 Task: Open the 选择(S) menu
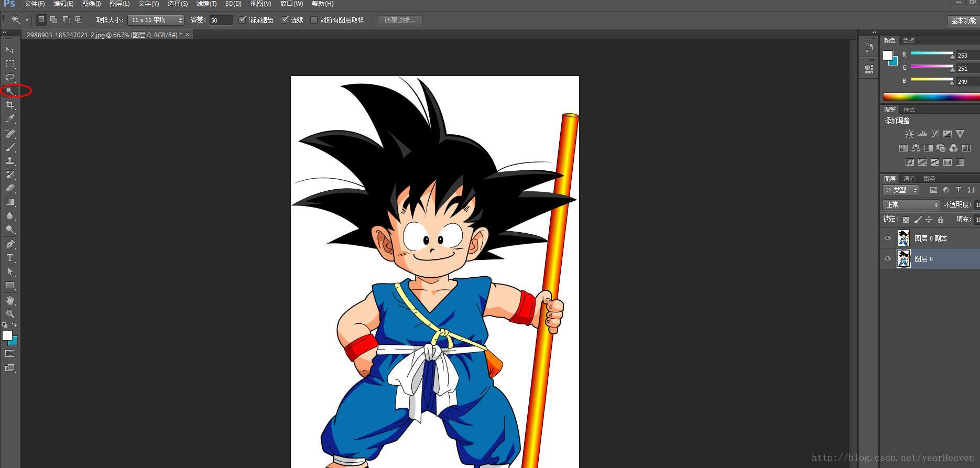178,4
